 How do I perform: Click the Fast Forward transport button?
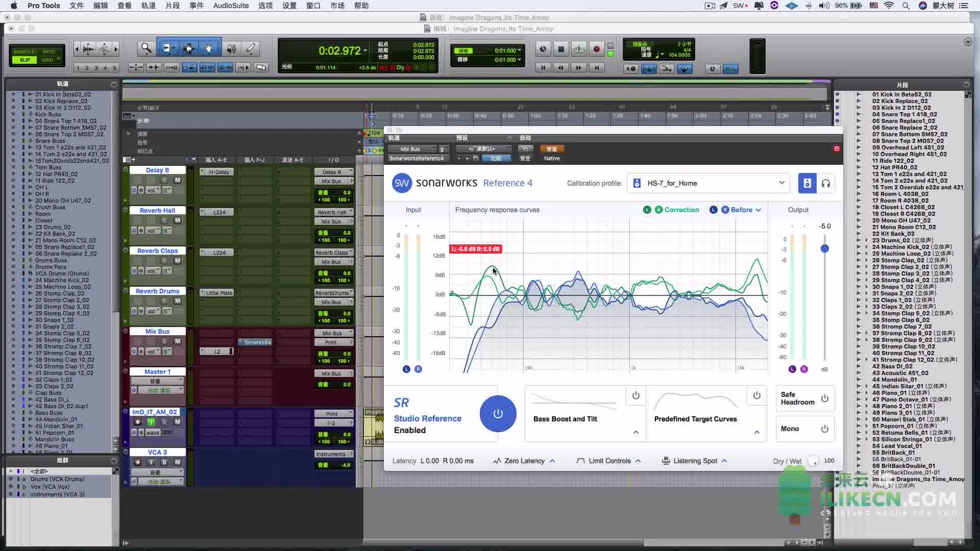coord(578,67)
